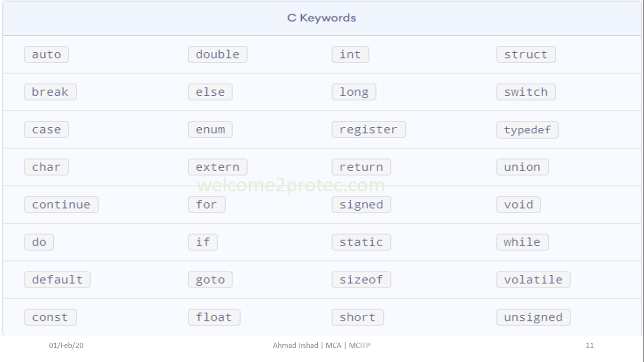The height and width of the screenshot is (362, 644).
Task: Select the 'struct' keyword tag
Action: [526, 55]
